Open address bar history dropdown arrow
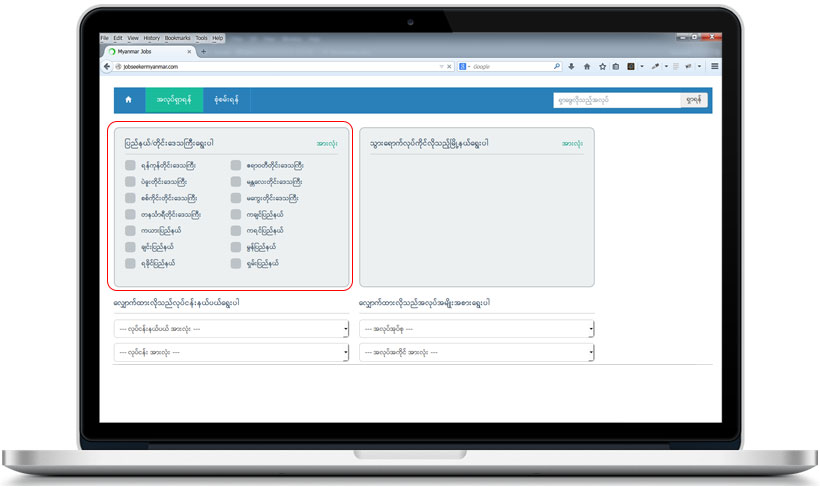 point(441,66)
